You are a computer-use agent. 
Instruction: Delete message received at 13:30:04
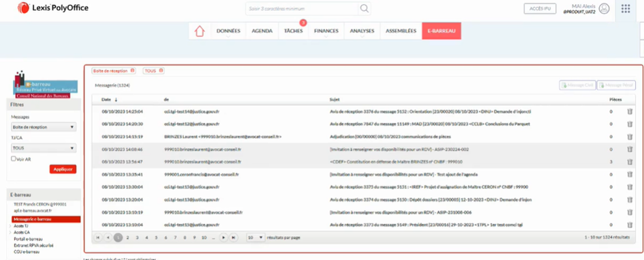click(x=630, y=187)
